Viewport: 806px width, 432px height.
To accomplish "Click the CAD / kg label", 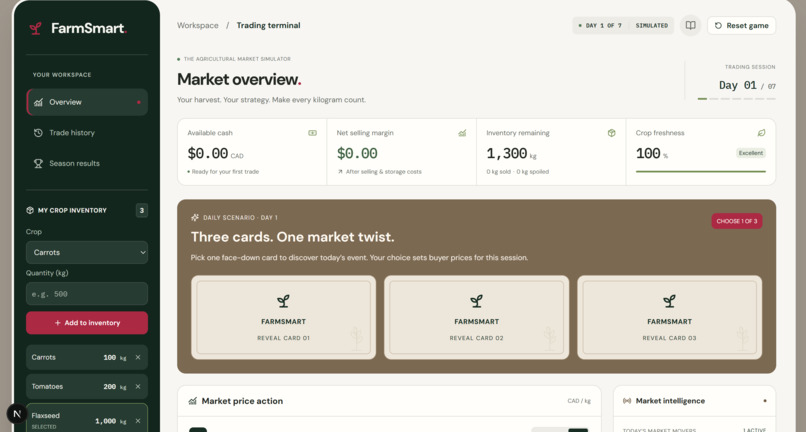I will [579, 401].
